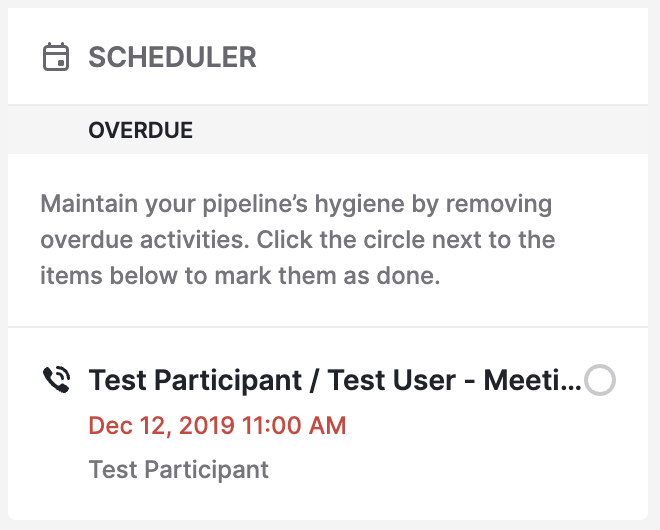The height and width of the screenshot is (530, 660).
Task: Select the call handset icon in activity row
Action: [x=57, y=379]
